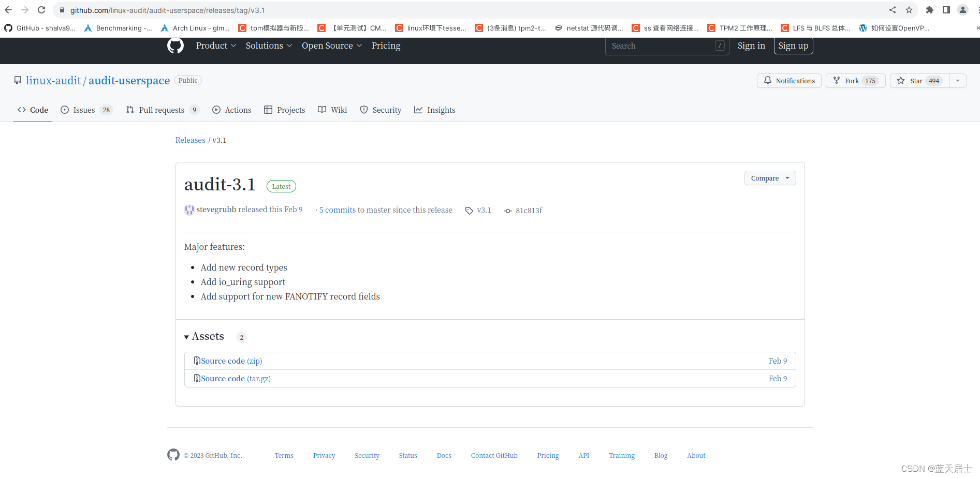
Task: Download Source code (zip)
Action: tap(231, 361)
